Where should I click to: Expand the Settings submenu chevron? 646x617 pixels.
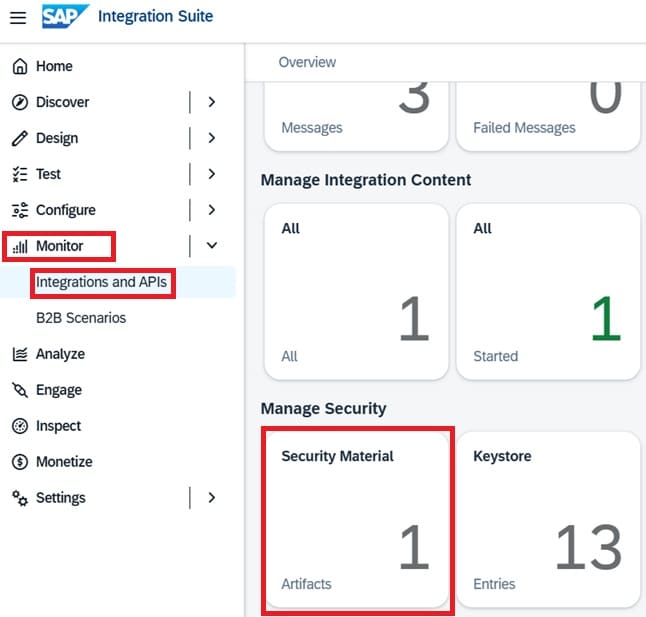coord(211,498)
